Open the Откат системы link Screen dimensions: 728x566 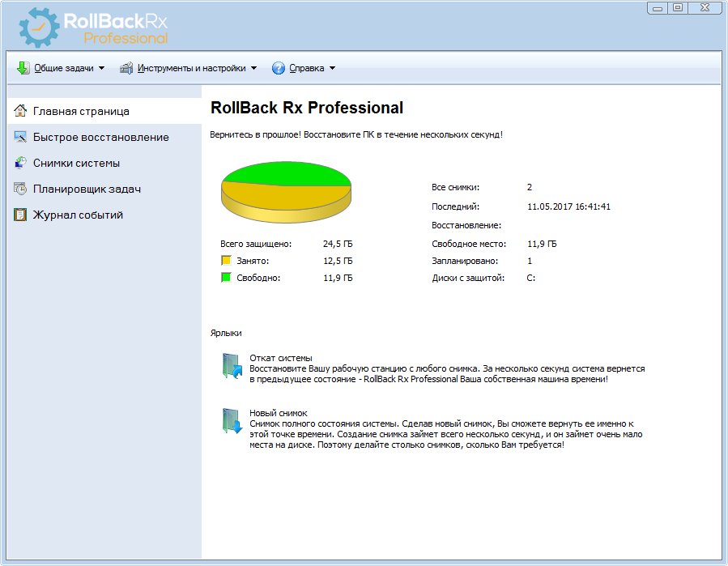(x=280, y=358)
